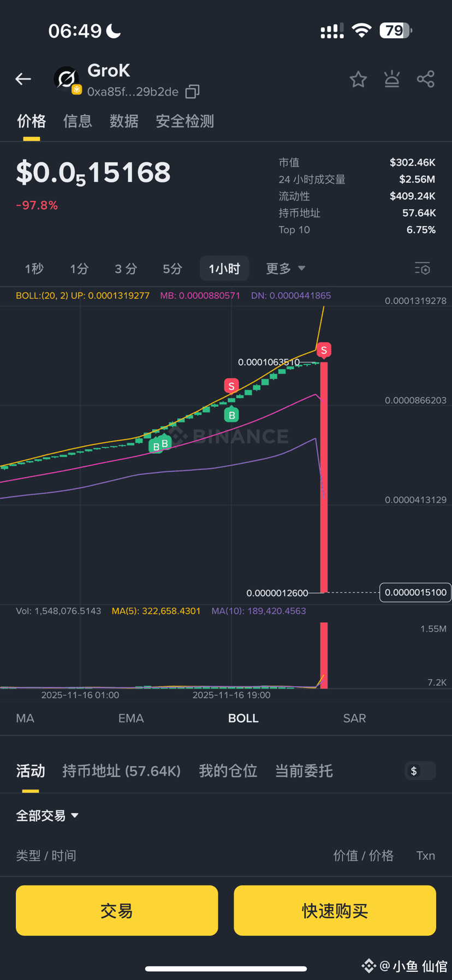Tap the 0.0000012600 low price label
The image size is (452, 980).
point(277,593)
